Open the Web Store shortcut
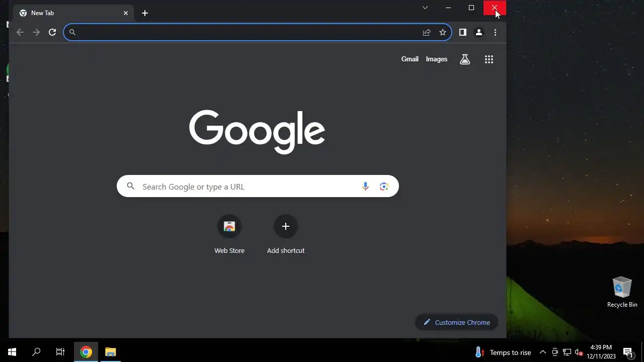The width and height of the screenshot is (644, 362). [229, 235]
